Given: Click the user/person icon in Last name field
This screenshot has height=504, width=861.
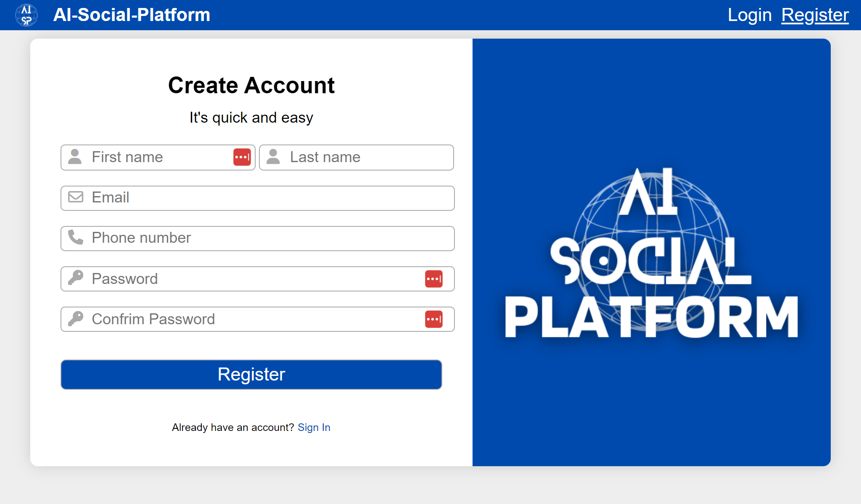Looking at the screenshot, I should (274, 157).
